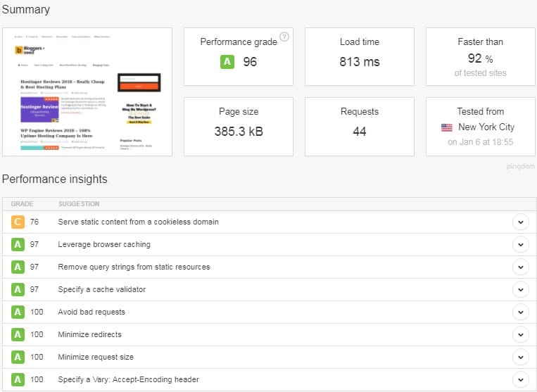Click the Faster than 92 % value
This screenshot has width=537, height=392.
[x=481, y=58]
